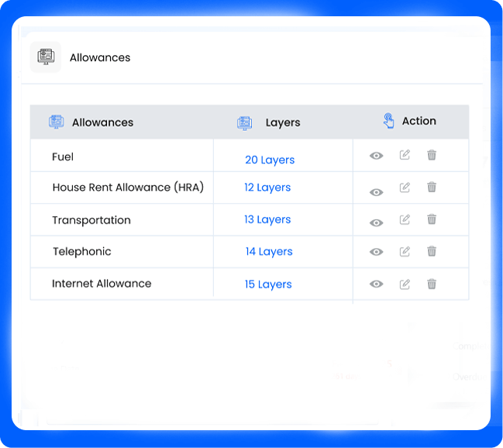Viewport: 503px width, 448px height.
Task: View the Telephonic allowance with eye icon
Action: 376,252
